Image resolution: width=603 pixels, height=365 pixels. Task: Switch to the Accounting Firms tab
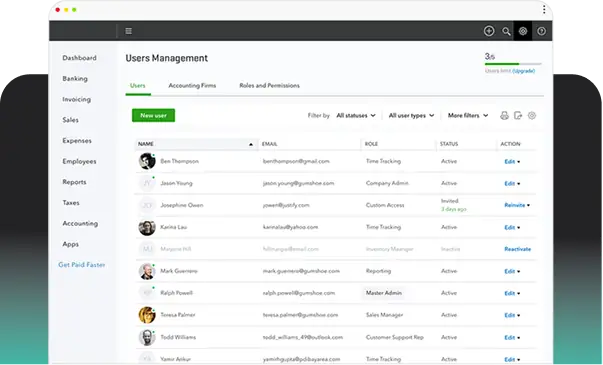[192, 85]
